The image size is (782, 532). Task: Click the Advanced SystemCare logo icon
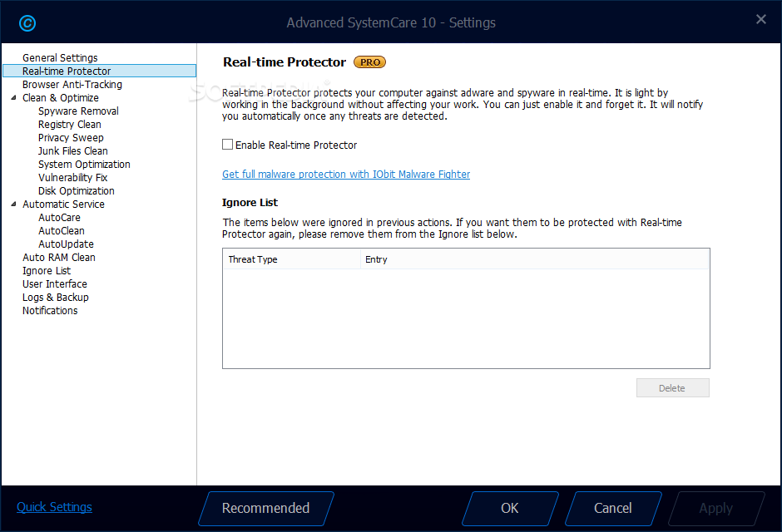click(x=27, y=23)
